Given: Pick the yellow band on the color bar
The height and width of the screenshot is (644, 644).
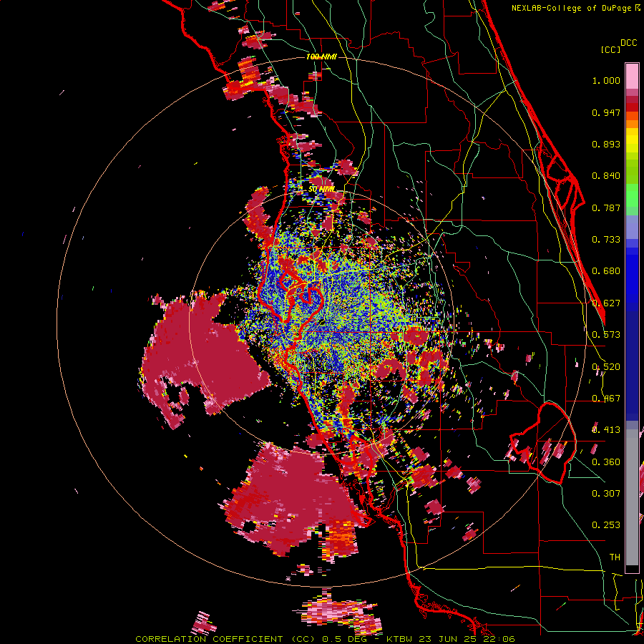Looking at the screenshot, I should [632, 140].
